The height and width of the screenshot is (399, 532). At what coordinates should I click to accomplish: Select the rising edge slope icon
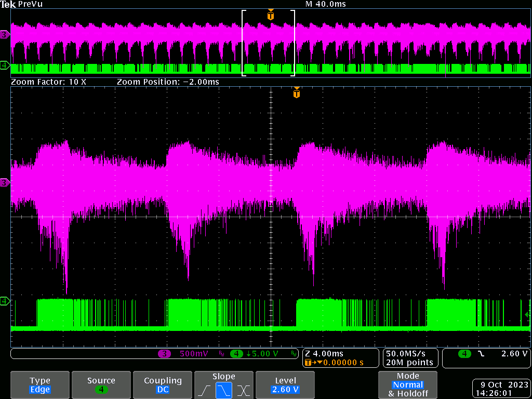pyautogui.click(x=204, y=390)
